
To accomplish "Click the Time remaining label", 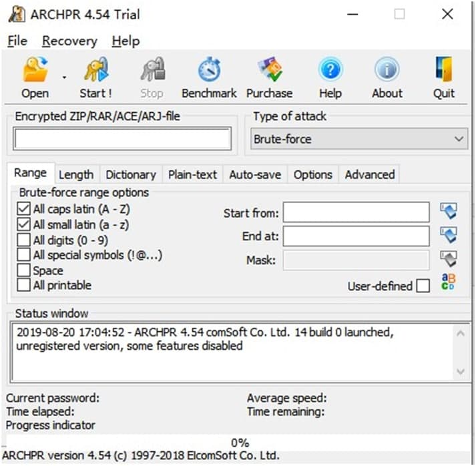I will 286,412.
